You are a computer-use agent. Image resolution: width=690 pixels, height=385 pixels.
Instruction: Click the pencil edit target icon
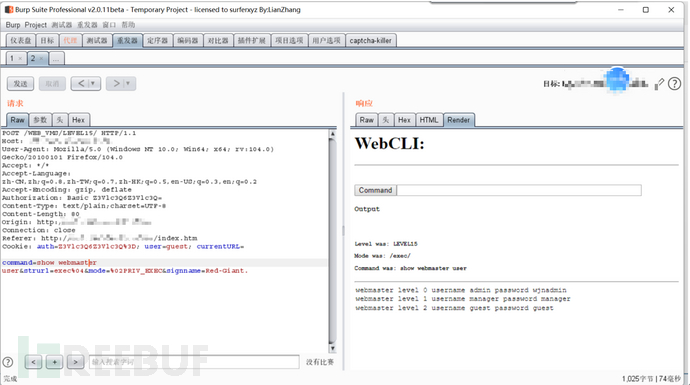pyautogui.click(x=659, y=84)
